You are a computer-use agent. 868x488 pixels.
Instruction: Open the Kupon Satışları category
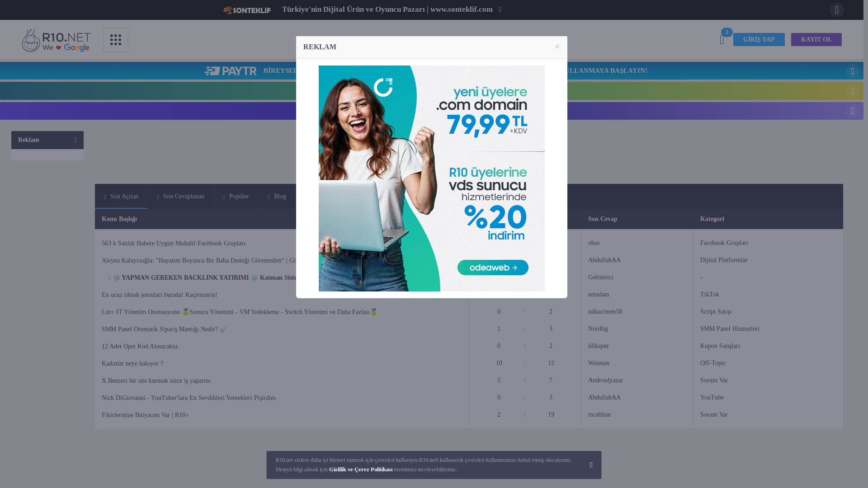tap(720, 346)
